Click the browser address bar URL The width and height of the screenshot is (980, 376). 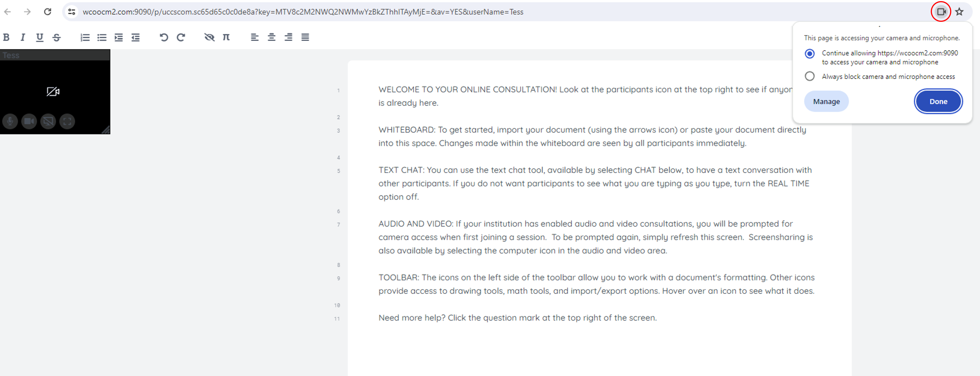click(x=303, y=12)
